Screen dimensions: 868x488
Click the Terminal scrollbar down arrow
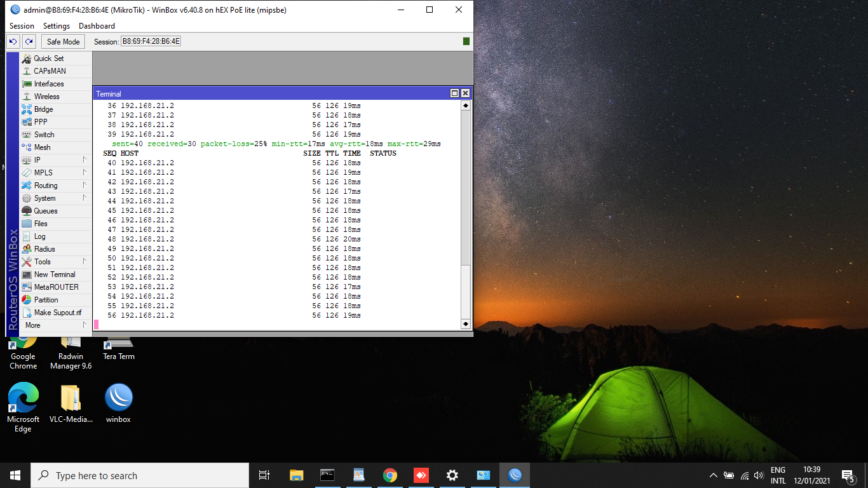pos(466,324)
